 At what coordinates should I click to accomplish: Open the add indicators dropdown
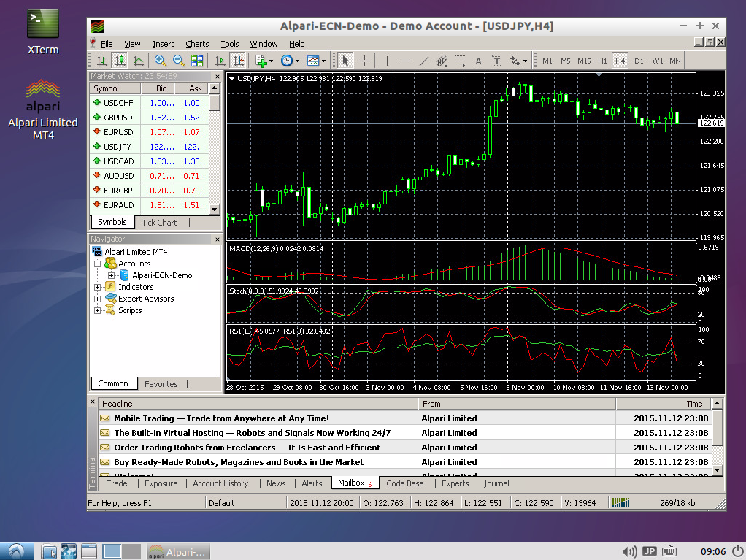(x=264, y=61)
